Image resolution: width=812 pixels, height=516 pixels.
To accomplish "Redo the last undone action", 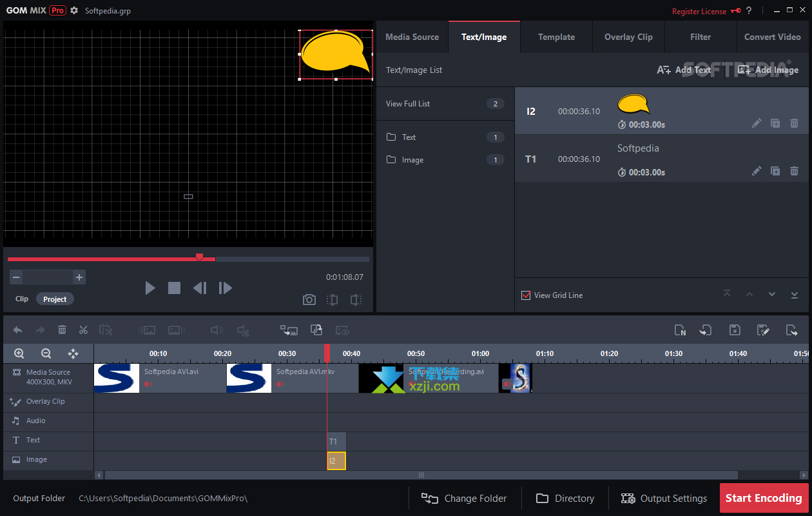I will (x=40, y=330).
